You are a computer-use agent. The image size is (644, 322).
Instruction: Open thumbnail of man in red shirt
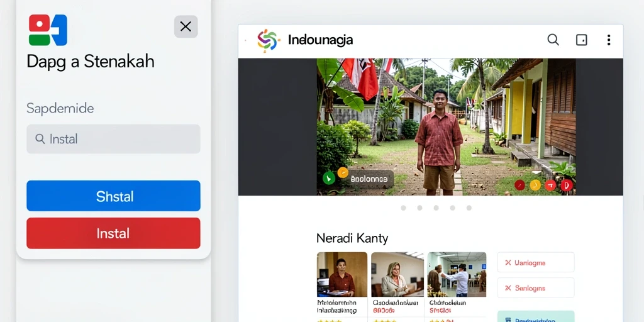click(x=342, y=274)
